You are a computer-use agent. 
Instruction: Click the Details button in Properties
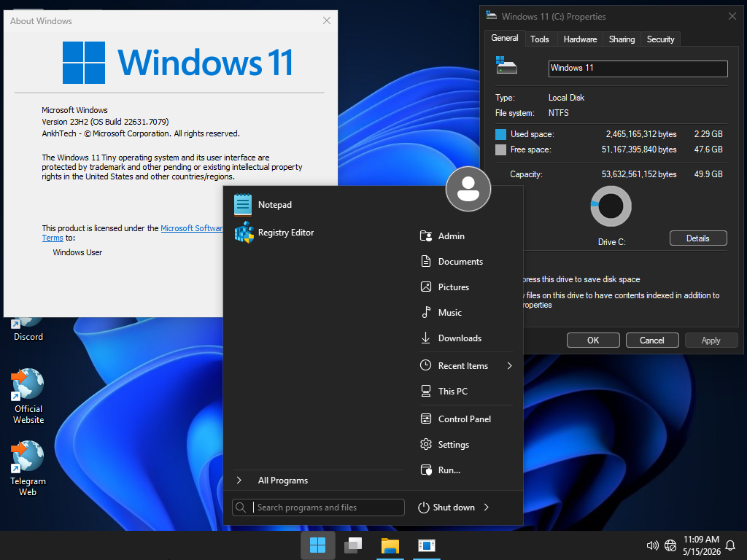point(698,238)
